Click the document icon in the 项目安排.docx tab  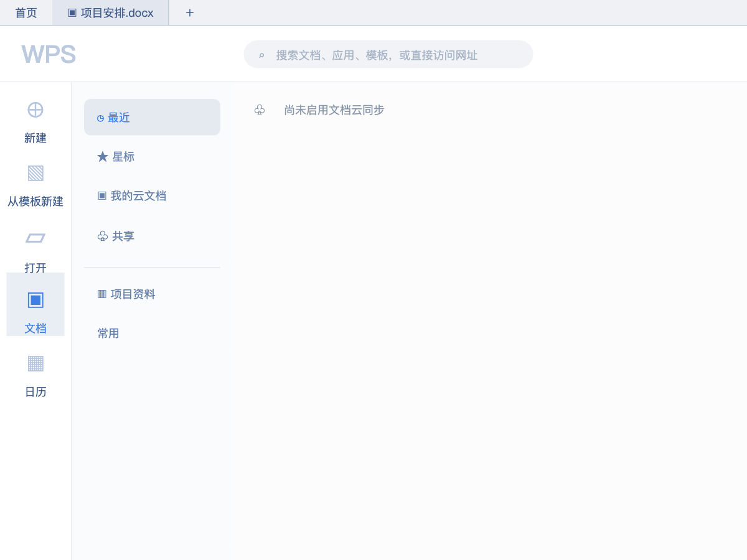[x=72, y=12]
